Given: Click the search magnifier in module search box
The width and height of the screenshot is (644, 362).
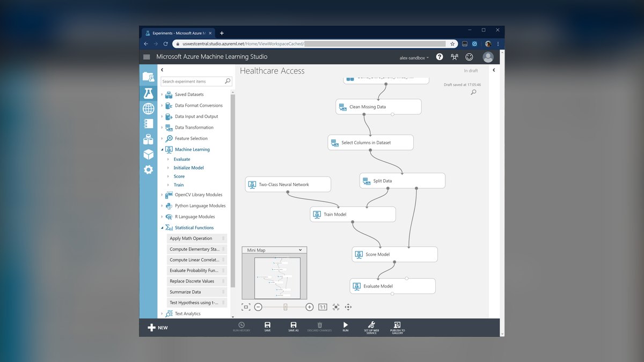Looking at the screenshot, I should pos(228,82).
